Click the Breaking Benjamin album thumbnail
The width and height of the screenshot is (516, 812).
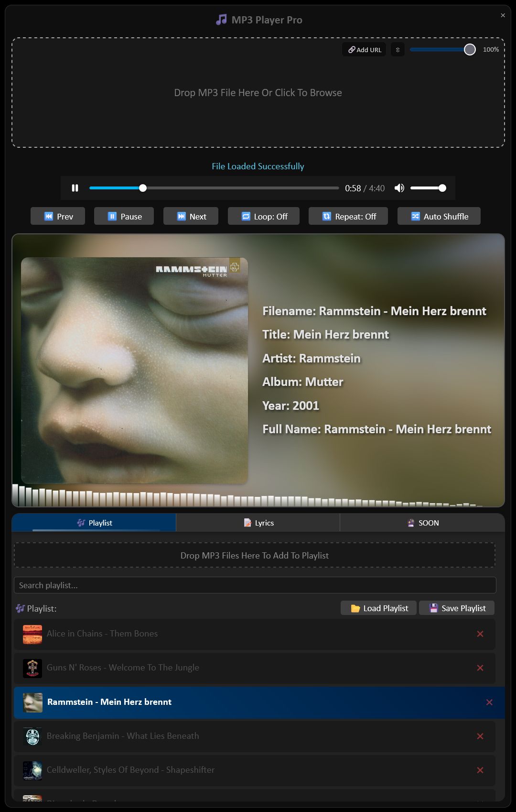tap(32, 736)
